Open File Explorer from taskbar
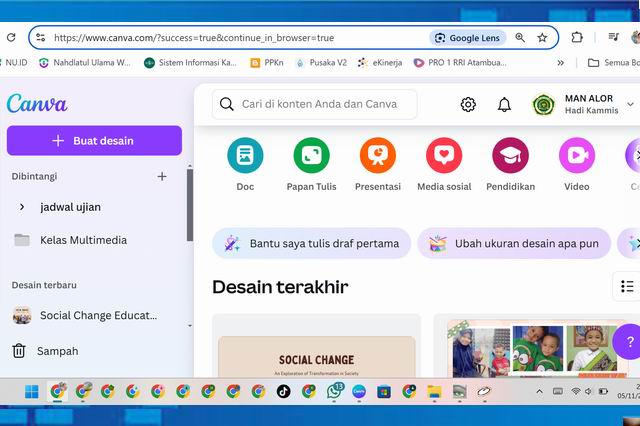This screenshot has width=640, height=426. [434, 391]
